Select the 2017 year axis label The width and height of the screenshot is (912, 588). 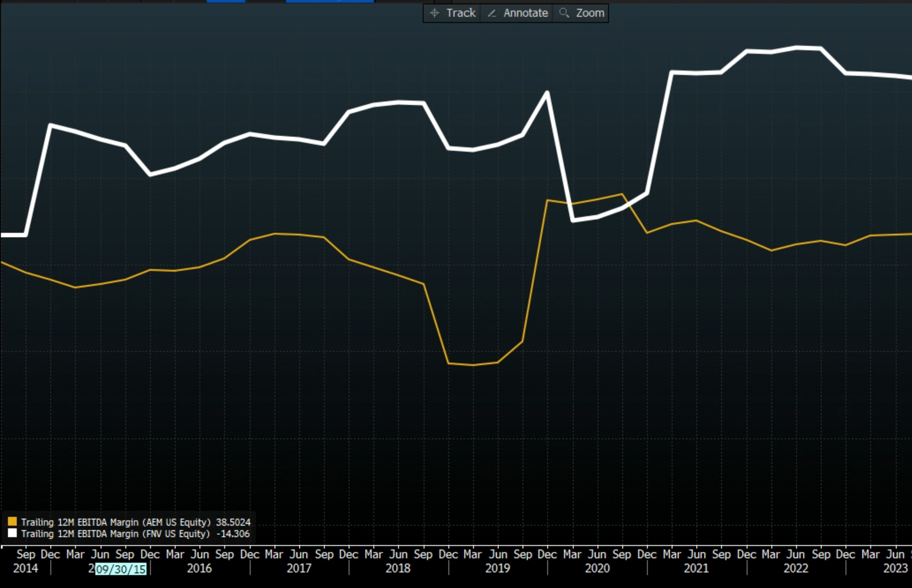(299, 569)
